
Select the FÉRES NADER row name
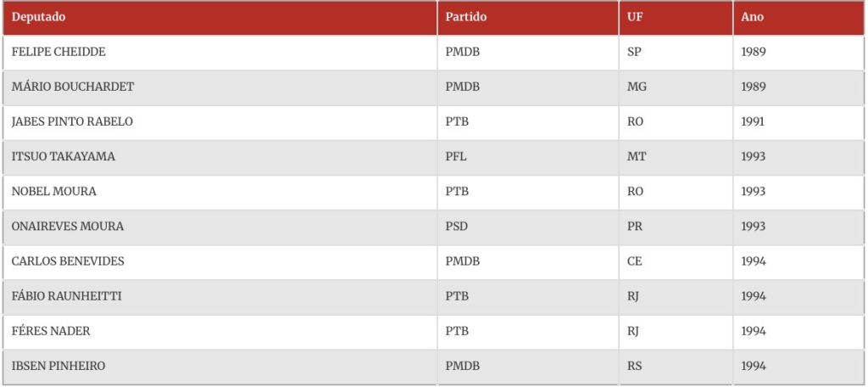51,330
